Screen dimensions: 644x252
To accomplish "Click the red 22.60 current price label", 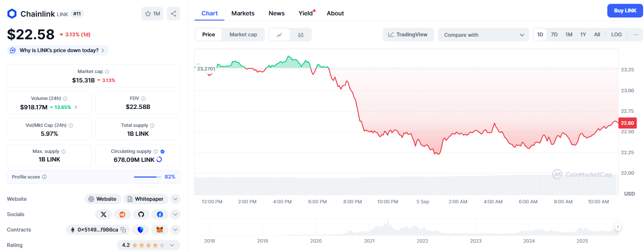I will coord(627,123).
